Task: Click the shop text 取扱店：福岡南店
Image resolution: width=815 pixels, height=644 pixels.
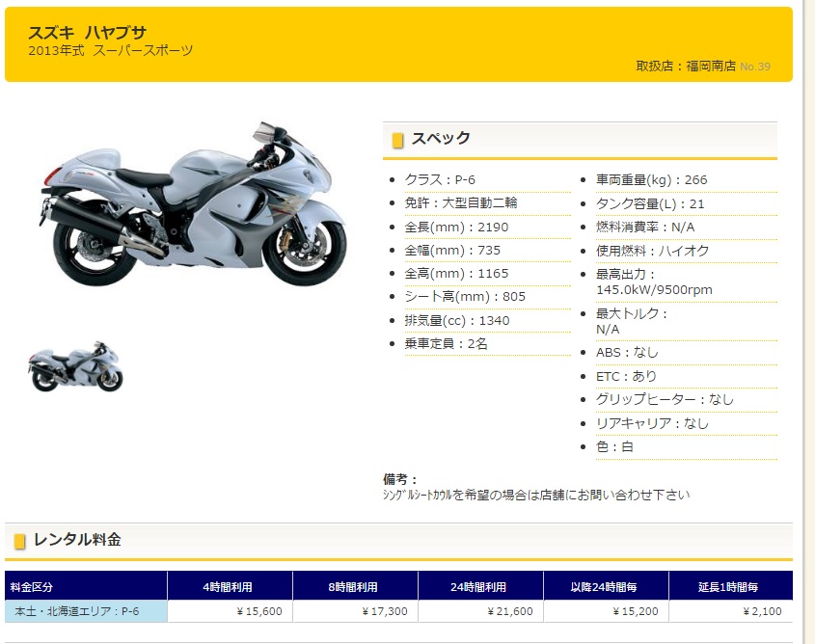Action: [686, 66]
